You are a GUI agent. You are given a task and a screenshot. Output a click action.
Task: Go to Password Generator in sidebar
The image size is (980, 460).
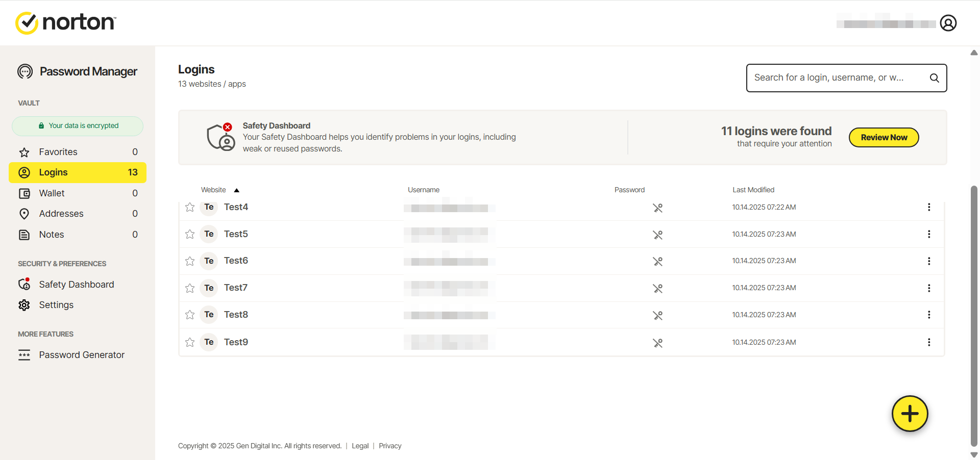(x=82, y=355)
